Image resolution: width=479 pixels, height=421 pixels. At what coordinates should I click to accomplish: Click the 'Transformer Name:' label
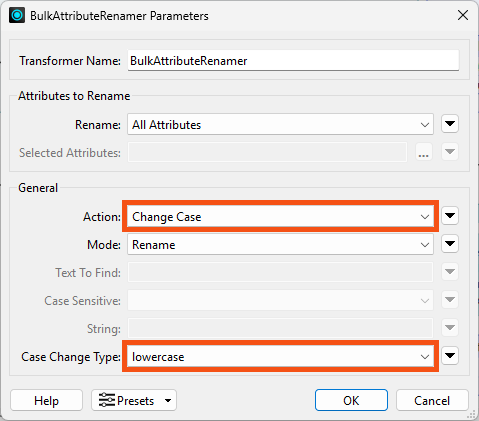coord(70,61)
